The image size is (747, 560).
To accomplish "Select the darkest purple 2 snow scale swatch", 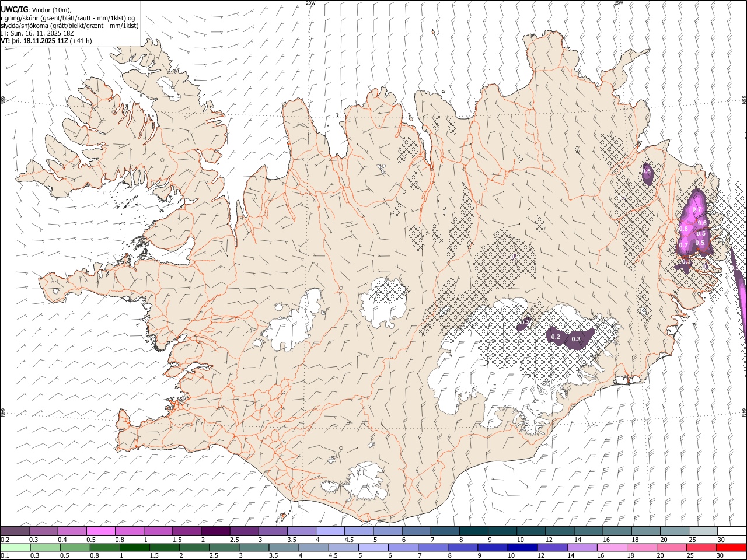I will (x=215, y=531).
